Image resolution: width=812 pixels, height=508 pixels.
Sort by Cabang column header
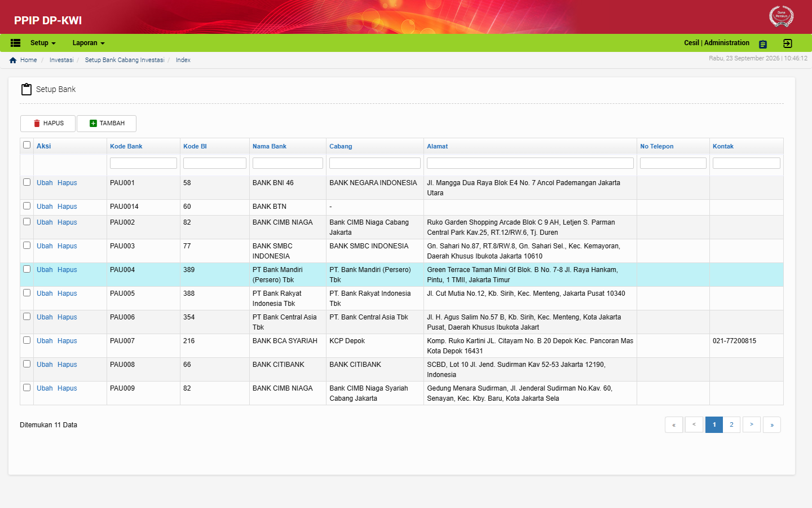coord(341,146)
